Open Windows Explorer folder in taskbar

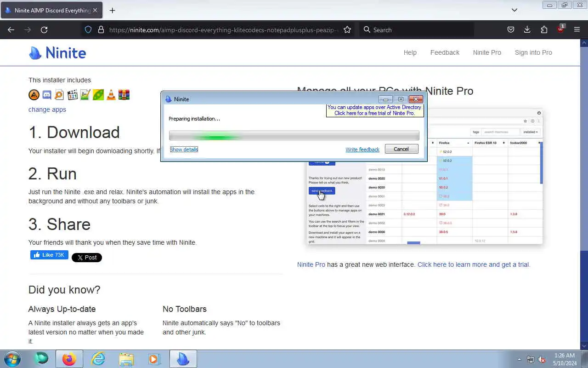coord(126,359)
